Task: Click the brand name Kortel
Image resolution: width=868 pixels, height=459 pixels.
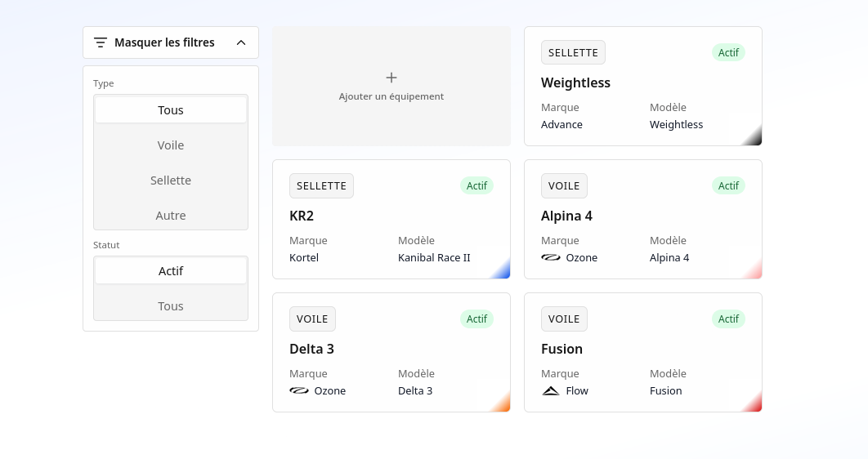Action: 304,258
